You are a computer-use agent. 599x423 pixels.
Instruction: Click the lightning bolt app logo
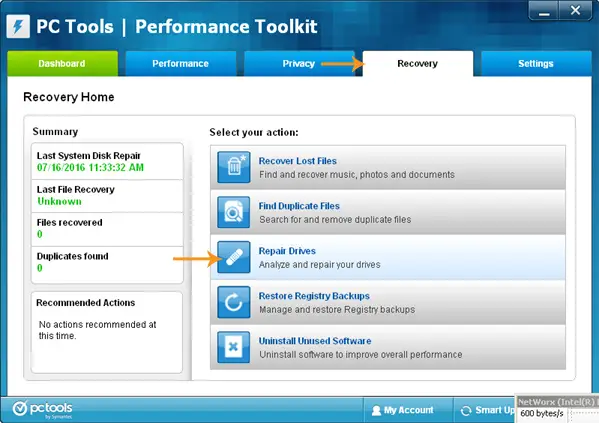coord(18,26)
